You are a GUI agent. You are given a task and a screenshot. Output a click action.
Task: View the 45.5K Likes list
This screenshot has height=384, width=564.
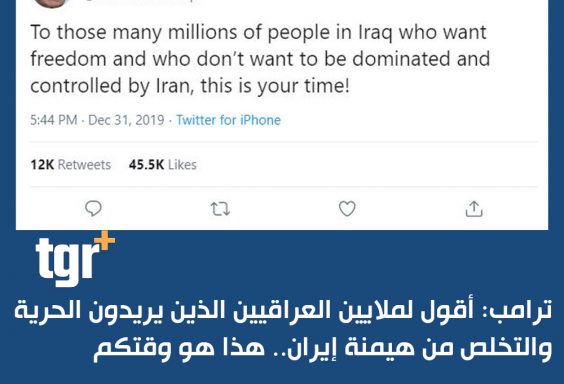(163, 165)
